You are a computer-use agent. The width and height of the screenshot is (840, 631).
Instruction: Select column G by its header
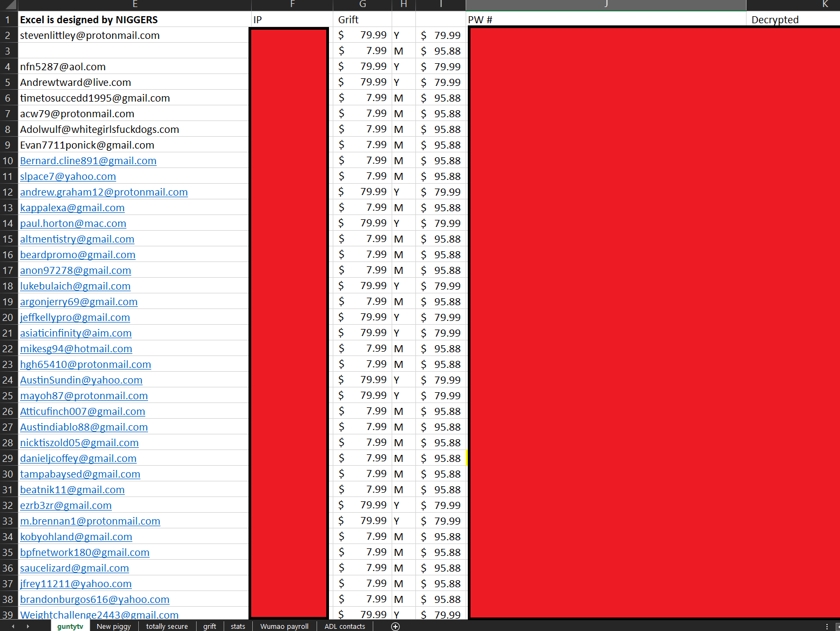[x=362, y=5]
